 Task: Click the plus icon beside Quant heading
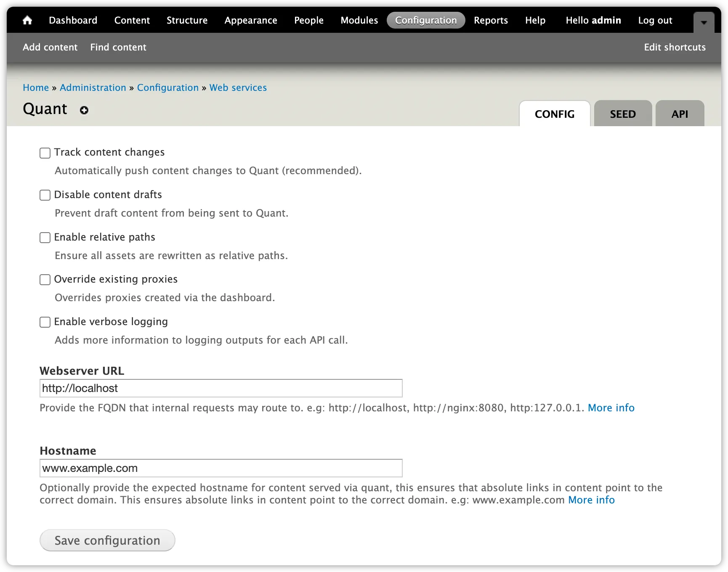point(84,111)
